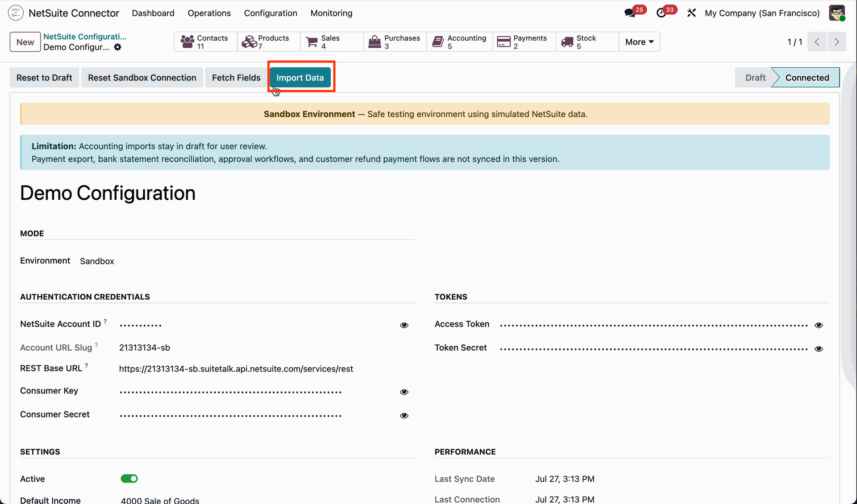
Task: Open the company switcher My Company (San Francisco)
Action: point(762,13)
